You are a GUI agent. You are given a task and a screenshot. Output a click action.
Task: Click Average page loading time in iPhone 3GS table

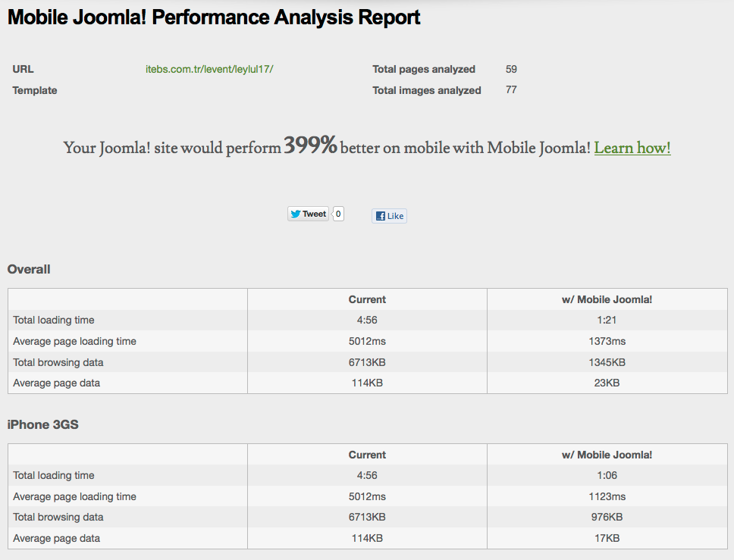point(74,496)
